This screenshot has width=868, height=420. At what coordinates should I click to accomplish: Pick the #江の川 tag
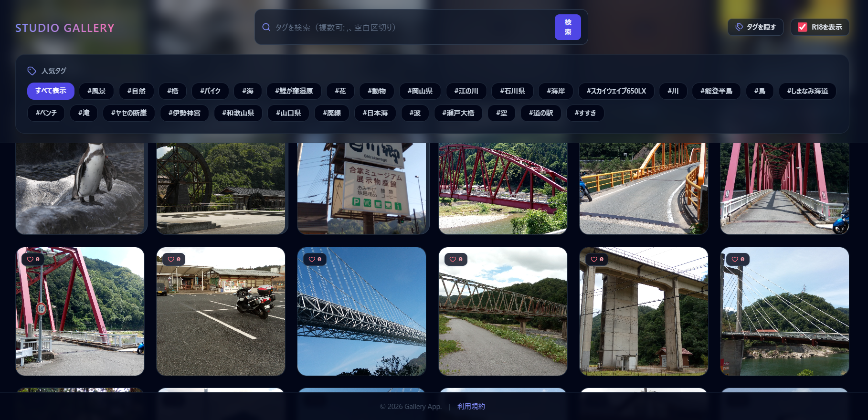[466, 91]
